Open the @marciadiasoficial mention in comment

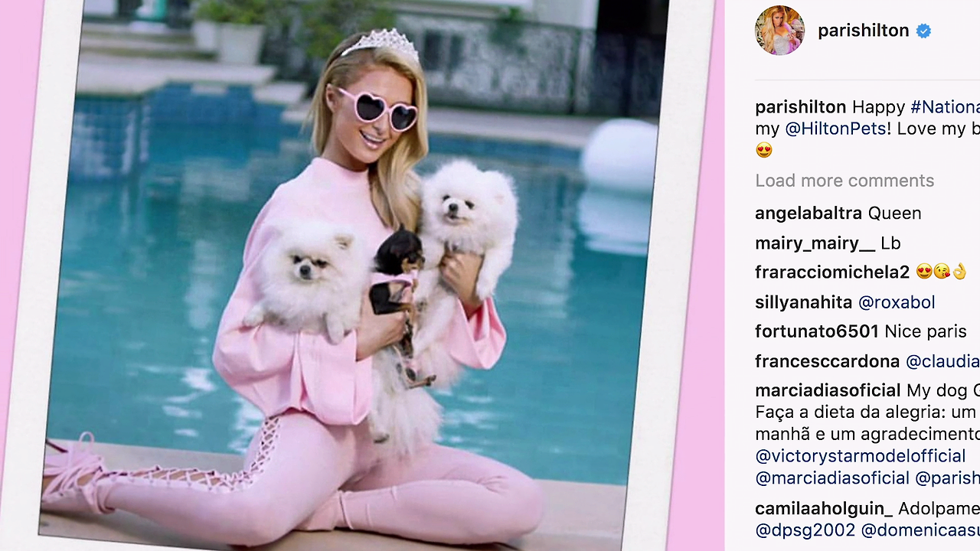coord(832,478)
